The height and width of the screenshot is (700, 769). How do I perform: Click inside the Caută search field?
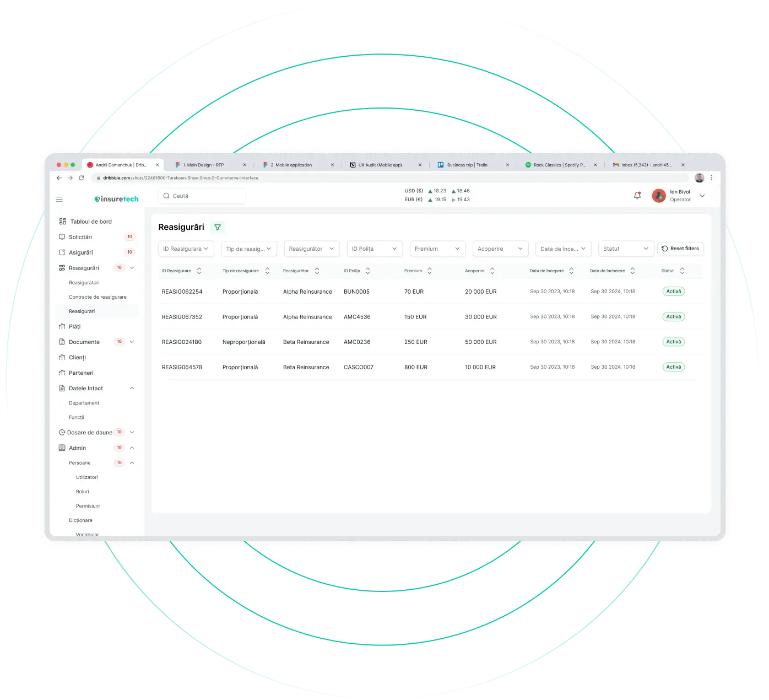point(202,196)
